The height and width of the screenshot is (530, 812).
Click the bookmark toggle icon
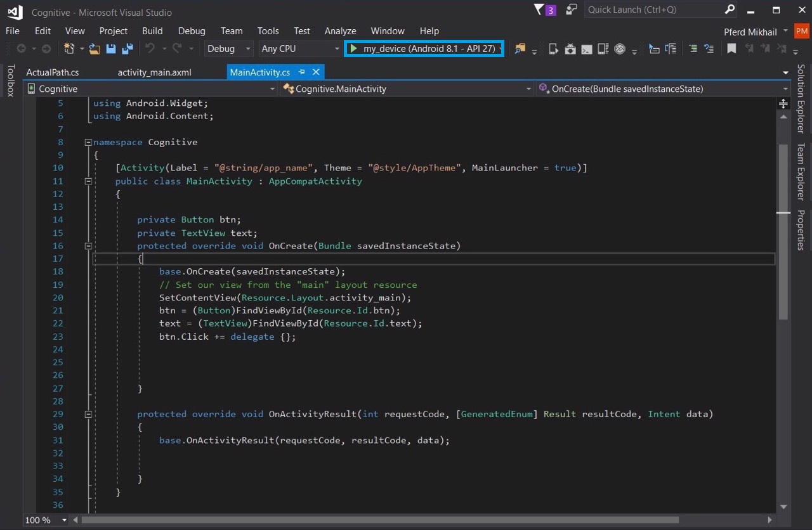click(x=731, y=49)
